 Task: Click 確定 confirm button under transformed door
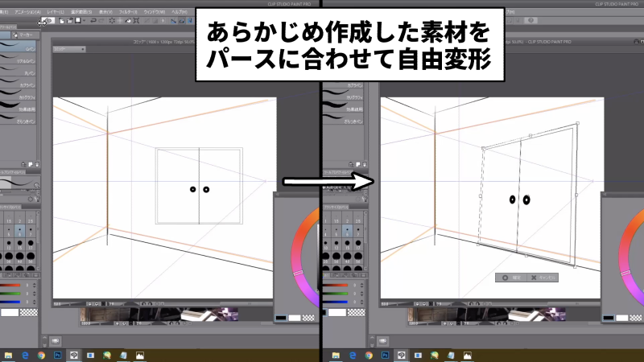(511, 278)
